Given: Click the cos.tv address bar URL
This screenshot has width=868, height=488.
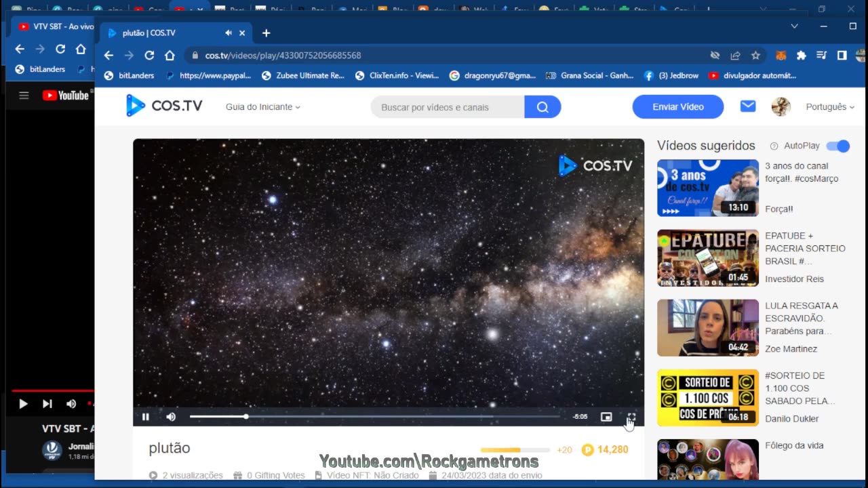Looking at the screenshot, I should 283,56.
